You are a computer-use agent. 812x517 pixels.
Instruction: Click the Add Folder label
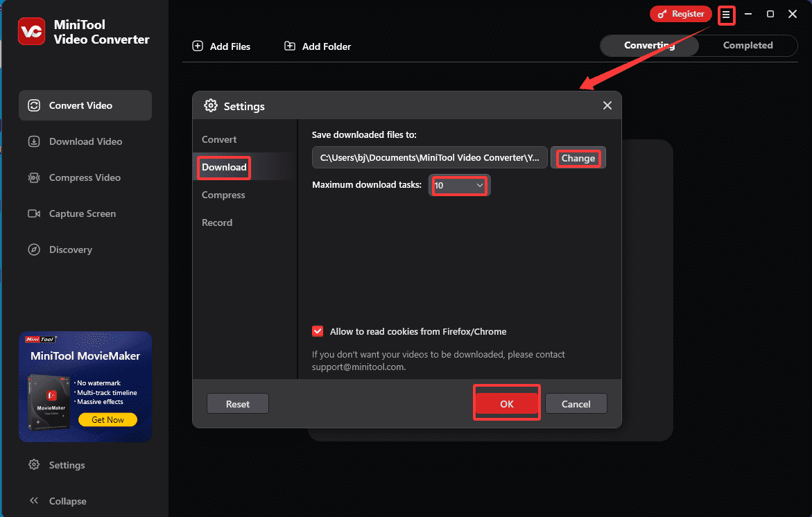[x=326, y=46]
